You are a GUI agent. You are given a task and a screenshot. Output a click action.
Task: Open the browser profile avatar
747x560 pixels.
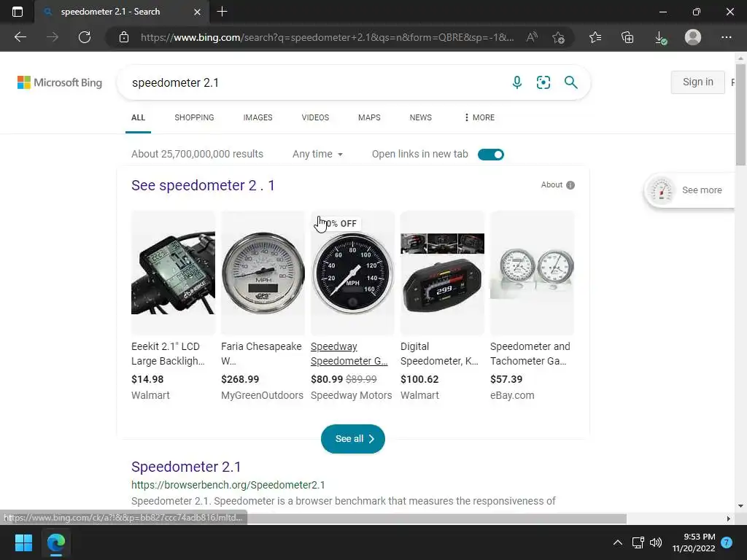coord(693,37)
